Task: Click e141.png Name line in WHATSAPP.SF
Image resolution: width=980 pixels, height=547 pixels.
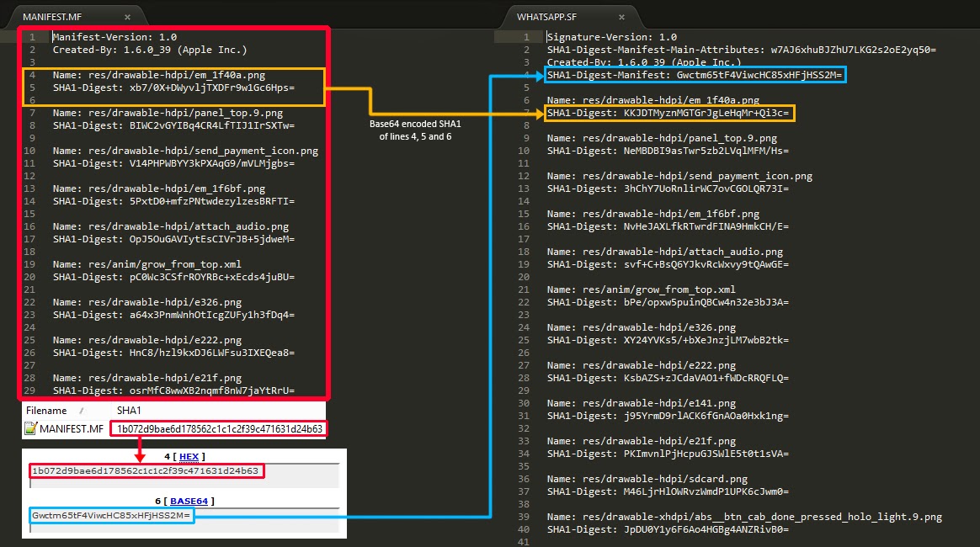Action: [642, 403]
